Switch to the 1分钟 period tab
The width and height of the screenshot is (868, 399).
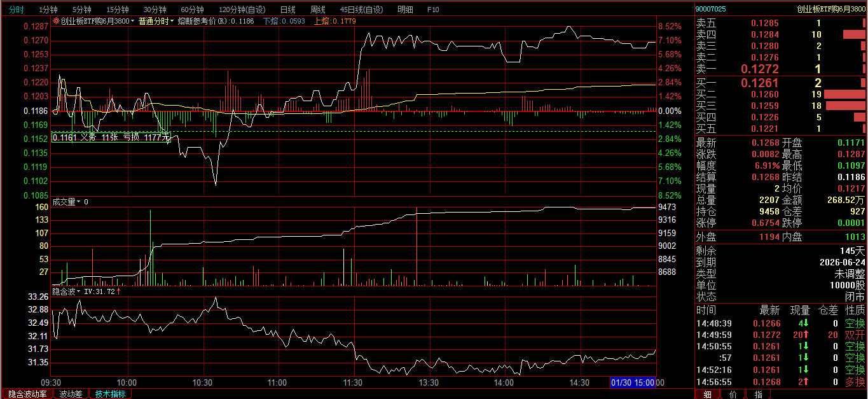(x=48, y=10)
